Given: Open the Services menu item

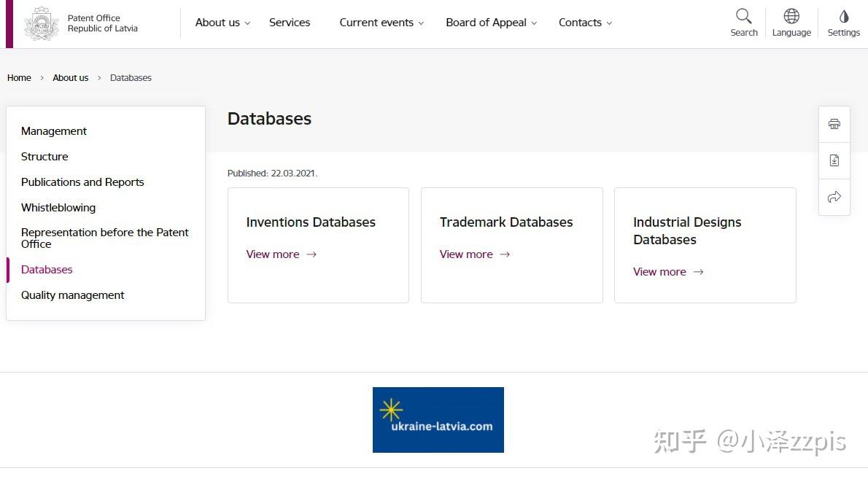Looking at the screenshot, I should (290, 23).
